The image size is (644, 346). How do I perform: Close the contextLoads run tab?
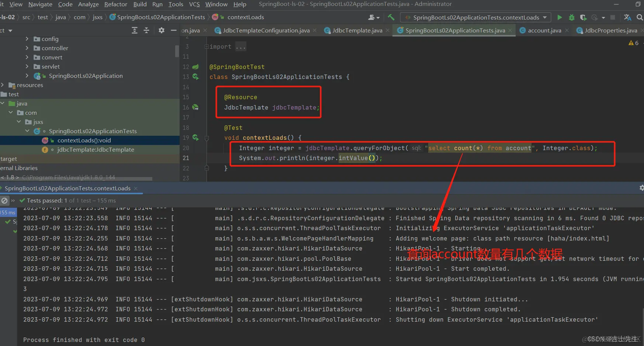136,188
